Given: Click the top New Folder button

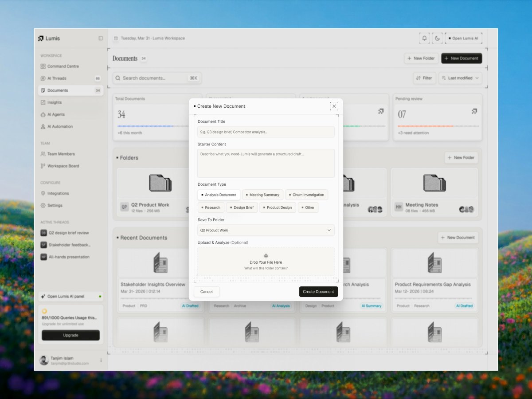Looking at the screenshot, I should [421, 58].
